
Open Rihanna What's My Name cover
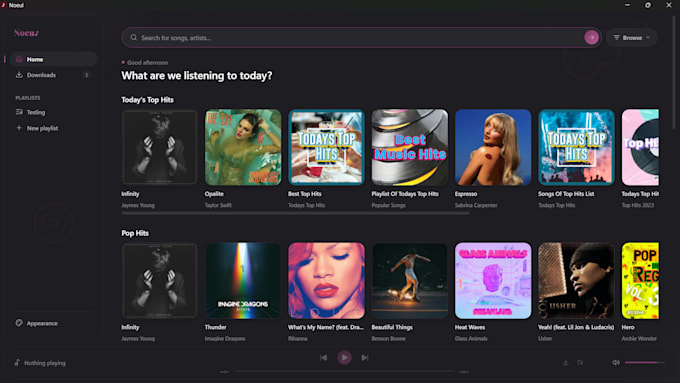pos(326,281)
